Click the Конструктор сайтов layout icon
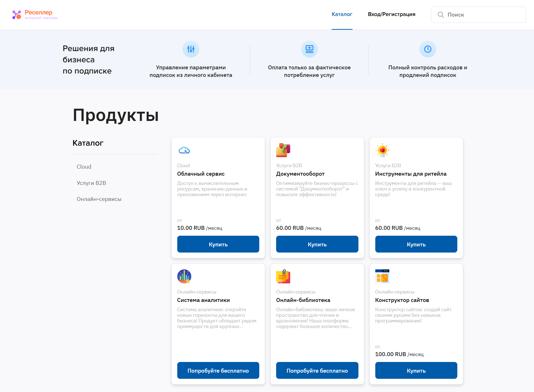The width and height of the screenshot is (534, 392). click(382, 276)
